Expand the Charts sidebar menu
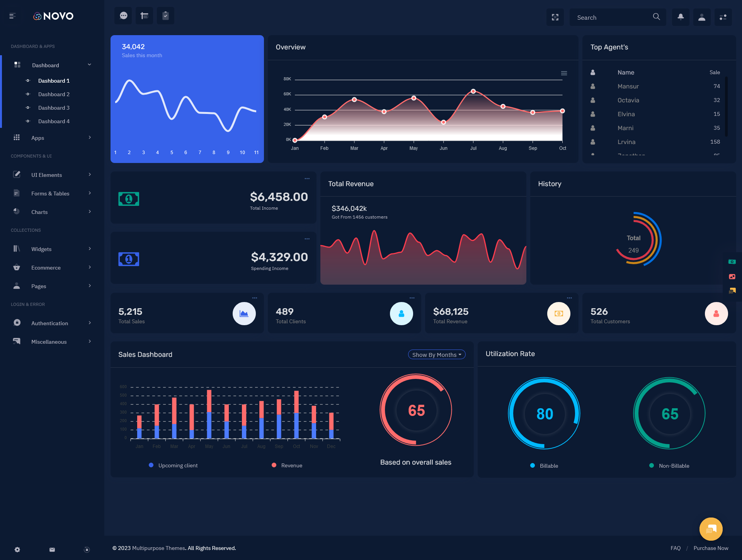The width and height of the screenshot is (742, 560). (53, 212)
